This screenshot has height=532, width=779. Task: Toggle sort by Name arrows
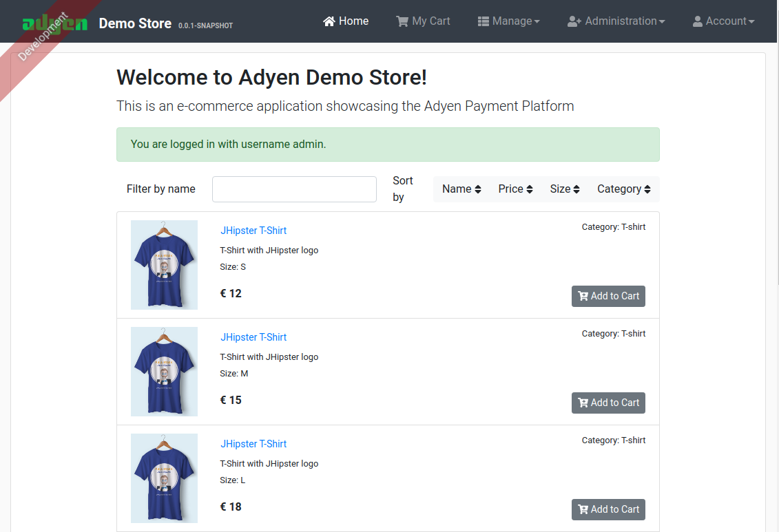coord(478,189)
